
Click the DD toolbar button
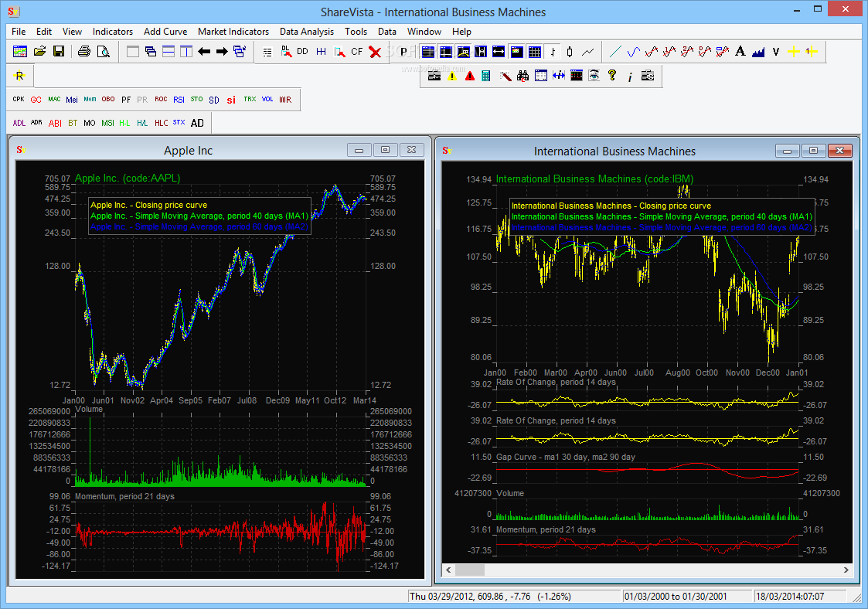coord(302,52)
